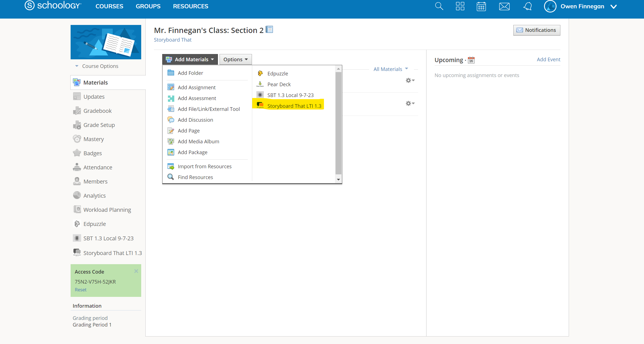Open the calendar icon in header
This screenshot has width=644, height=344.
point(481,6)
